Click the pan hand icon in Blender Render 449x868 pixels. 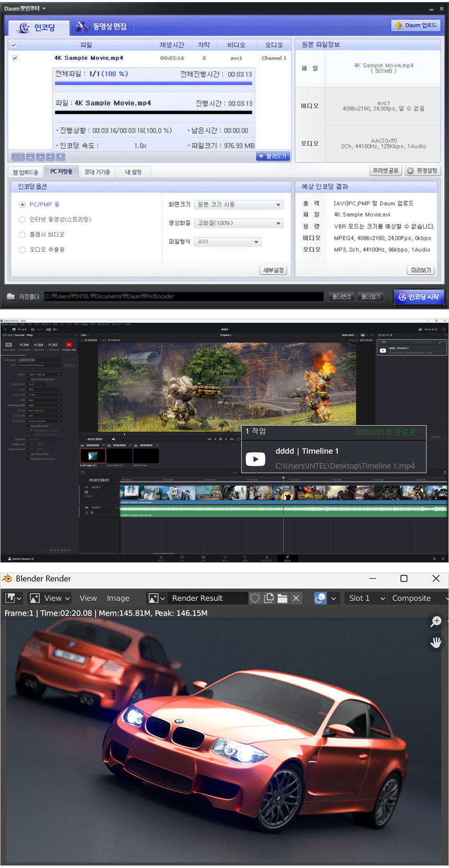pyautogui.click(x=435, y=642)
